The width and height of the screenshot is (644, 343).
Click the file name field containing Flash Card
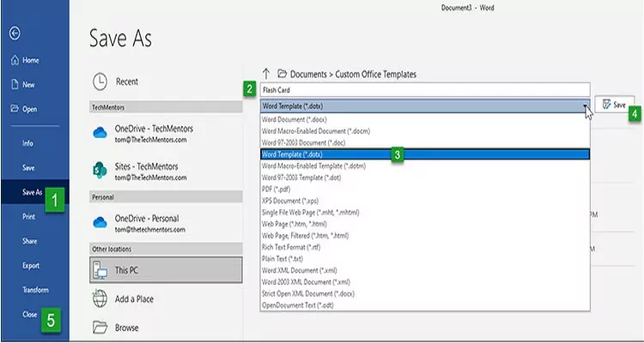(425, 90)
